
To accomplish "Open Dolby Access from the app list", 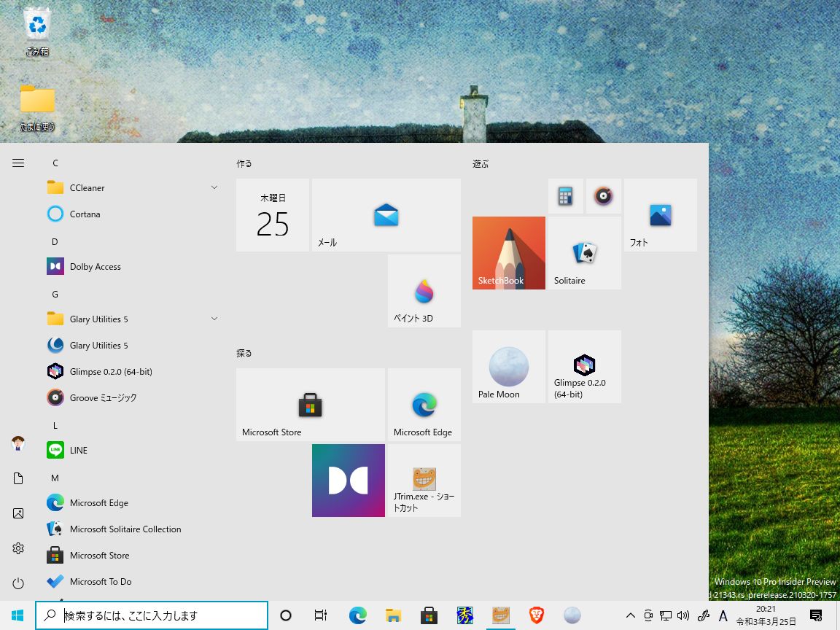I will click(x=96, y=266).
